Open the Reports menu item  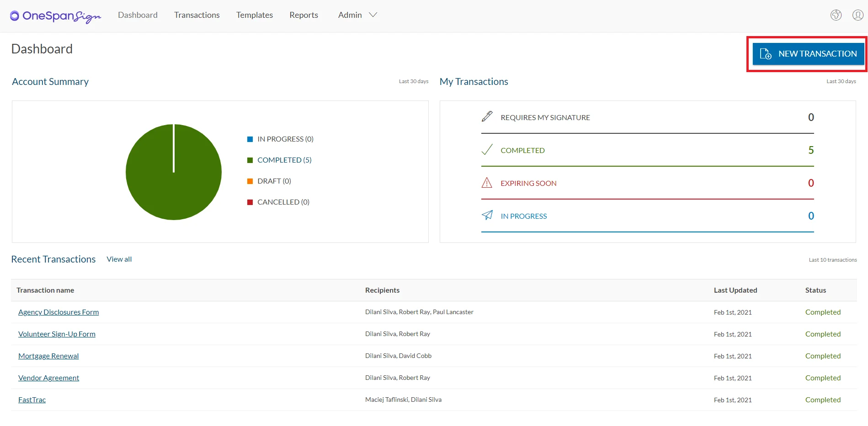pos(304,15)
